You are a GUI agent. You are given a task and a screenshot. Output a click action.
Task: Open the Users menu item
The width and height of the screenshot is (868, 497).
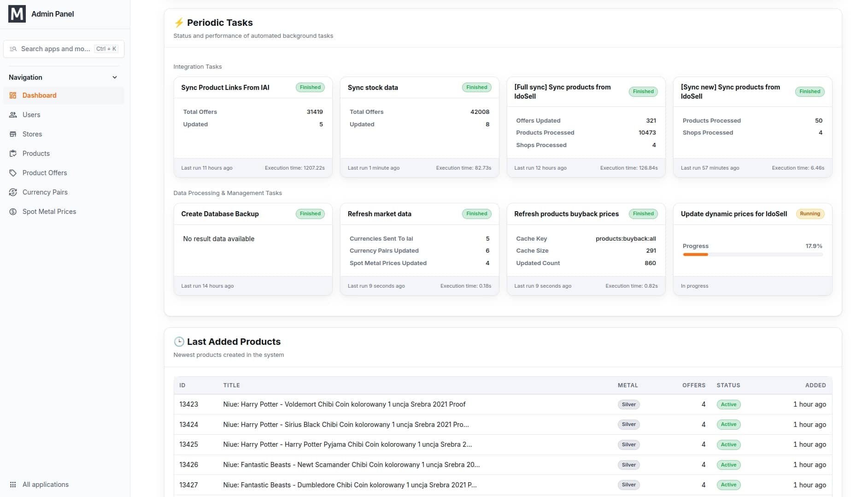[x=31, y=115]
